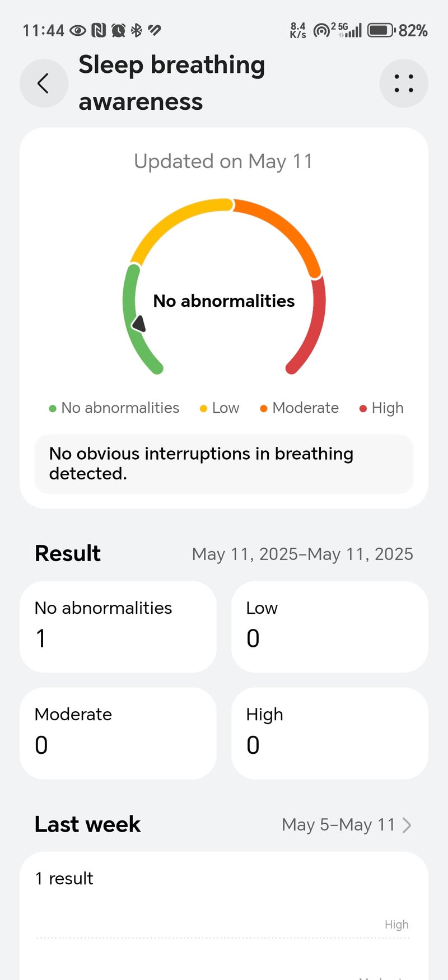Tap the eye comfort status icon
The height and width of the screenshot is (980, 448).
click(x=78, y=30)
